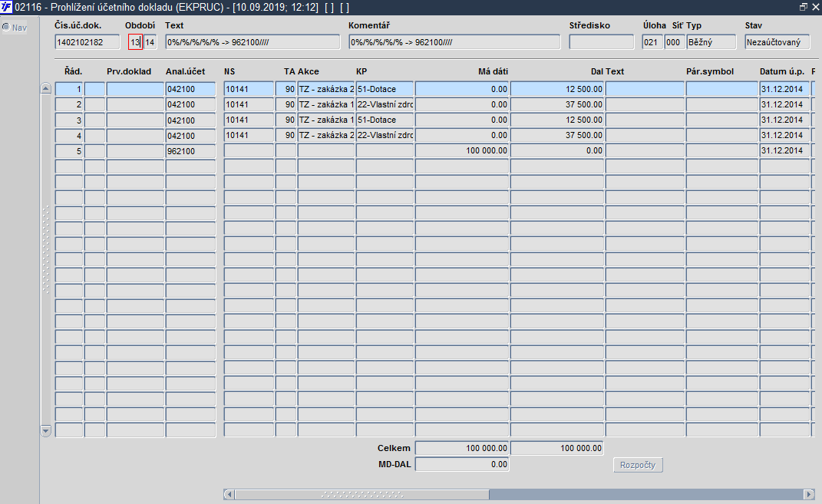Select row number 5 cell
The width and height of the screenshot is (822, 504).
tap(69, 151)
